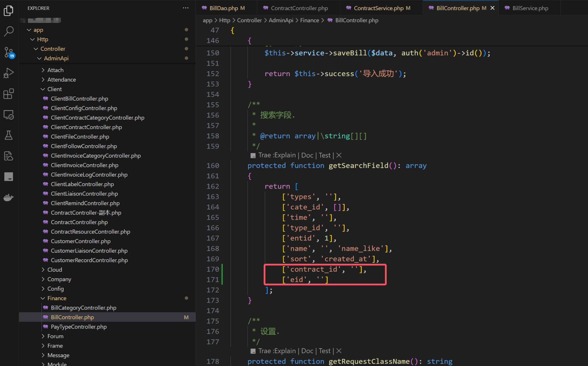Image resolution: width=588 pixels, height=366 pixels.
Task: Click the Controller breadcrumb segment
Action: (x=249, y=20)
